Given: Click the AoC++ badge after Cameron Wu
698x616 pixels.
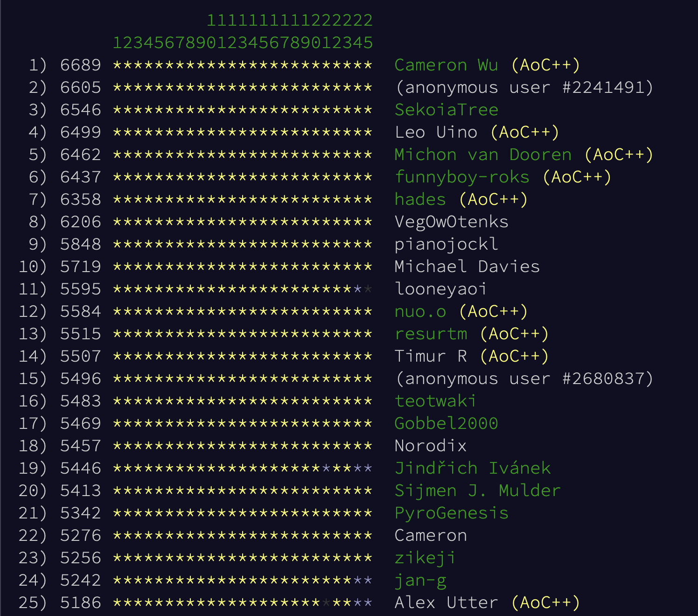Looking at the screenshot, I should [x=545, y=65].
